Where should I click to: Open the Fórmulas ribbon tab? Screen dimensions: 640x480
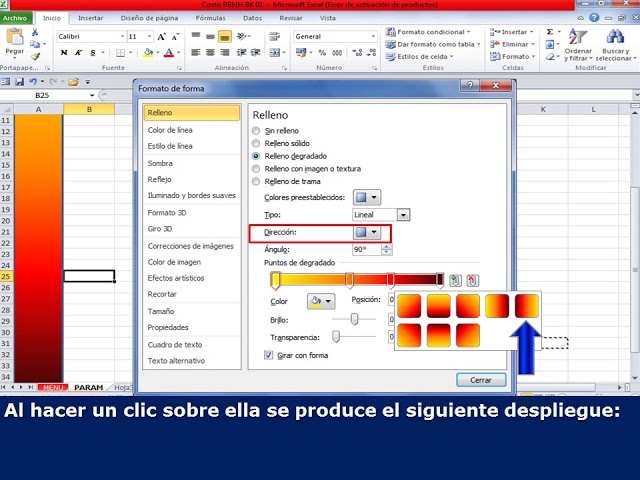click(x=210, y=18)
